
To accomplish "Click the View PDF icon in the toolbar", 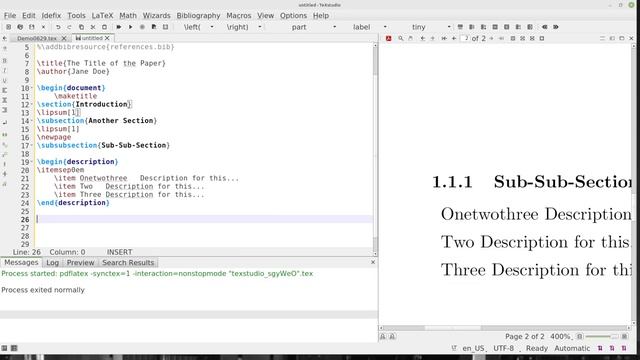I will coord(154,27).
